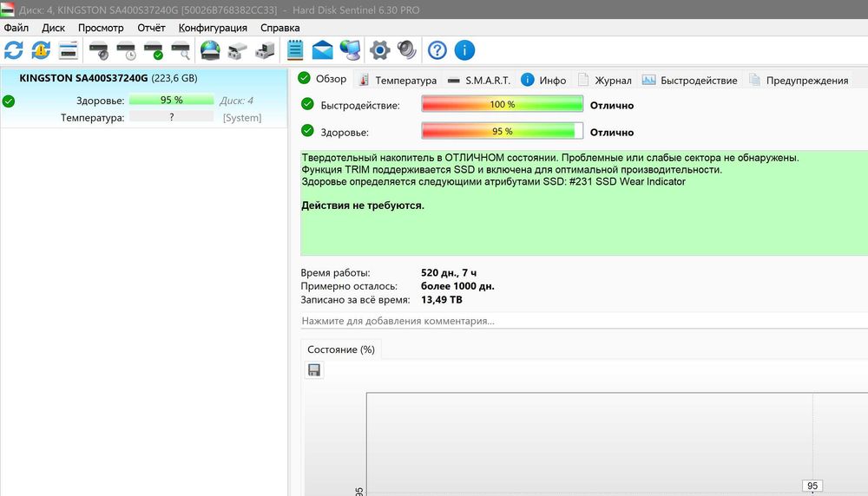Click the disk icon with magnifying glass
The width and height of the screenshot is (868, 496).
coord(181,50)
